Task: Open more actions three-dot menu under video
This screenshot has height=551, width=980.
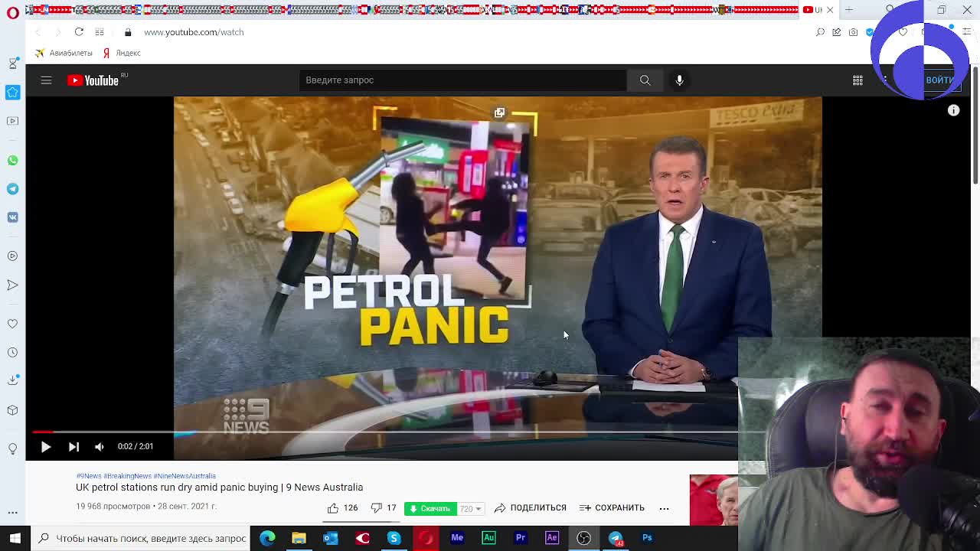Action: coord(664,508)
